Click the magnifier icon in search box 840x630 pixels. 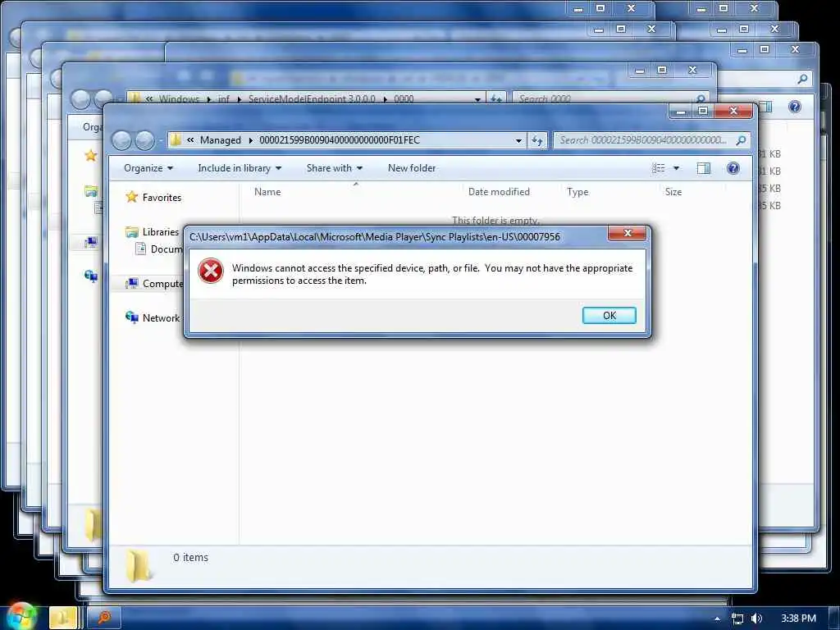[x=741, y=140]
